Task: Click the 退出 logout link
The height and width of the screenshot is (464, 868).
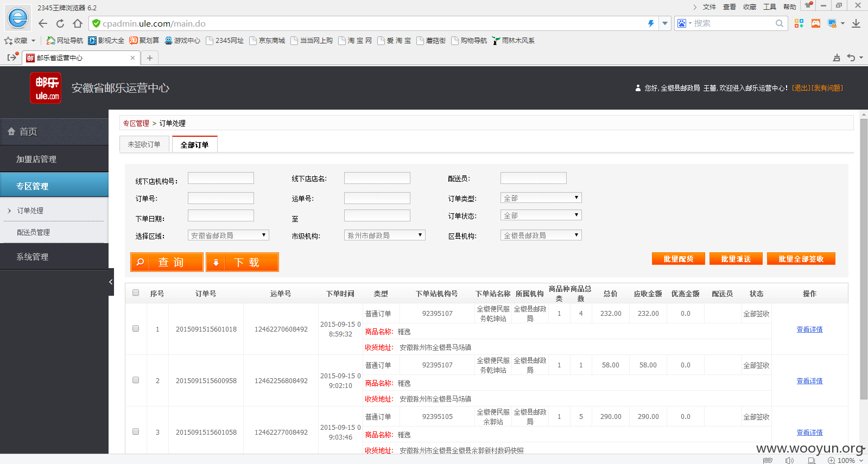Action: [x=801, y=88]
